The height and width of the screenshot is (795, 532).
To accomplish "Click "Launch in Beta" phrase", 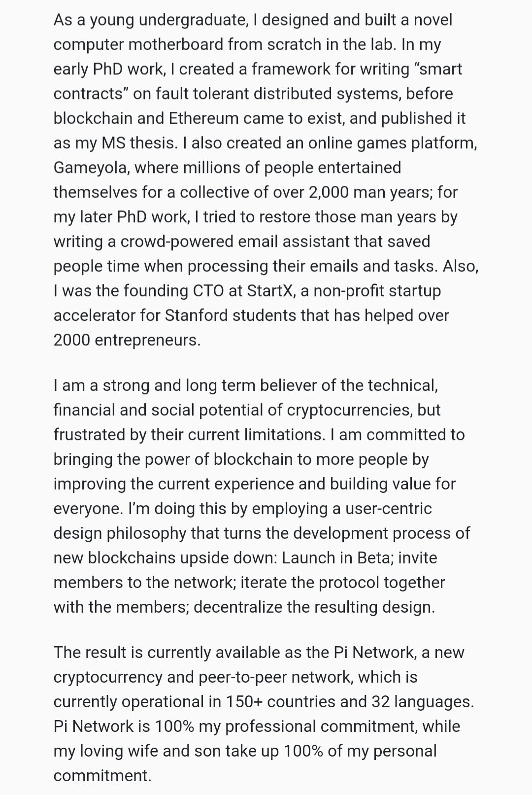I will (x=337, y=558).
